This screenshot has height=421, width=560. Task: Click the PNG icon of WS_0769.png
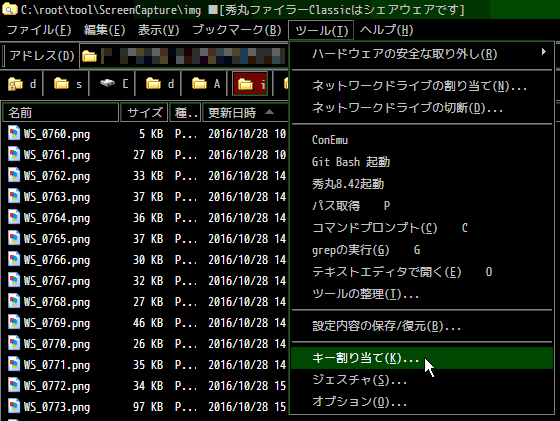14,322
